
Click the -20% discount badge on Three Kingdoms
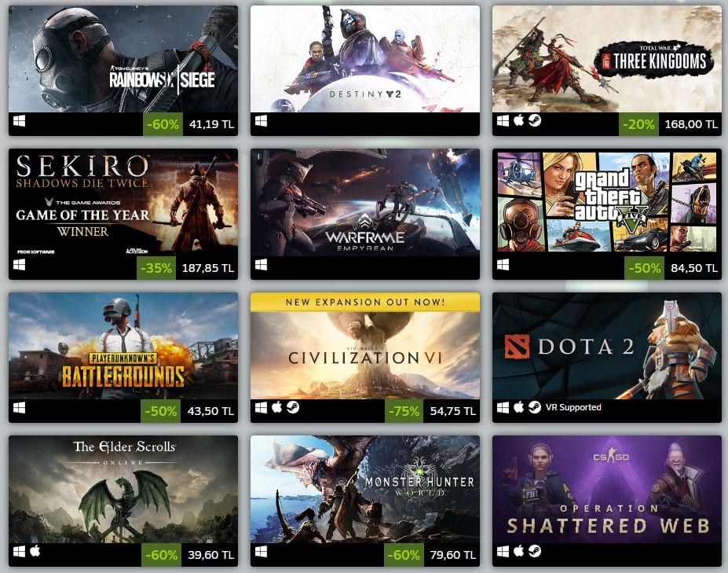tap(638, 124)
